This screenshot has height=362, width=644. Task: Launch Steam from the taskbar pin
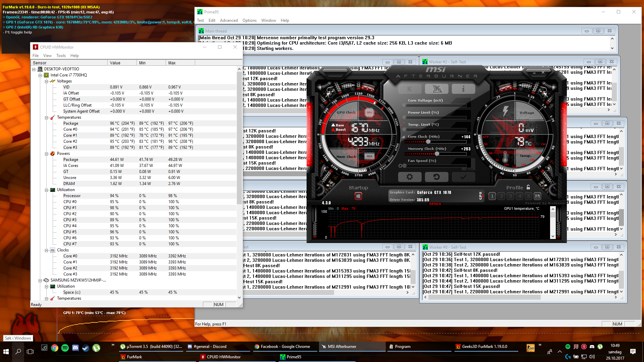point(86,348)
